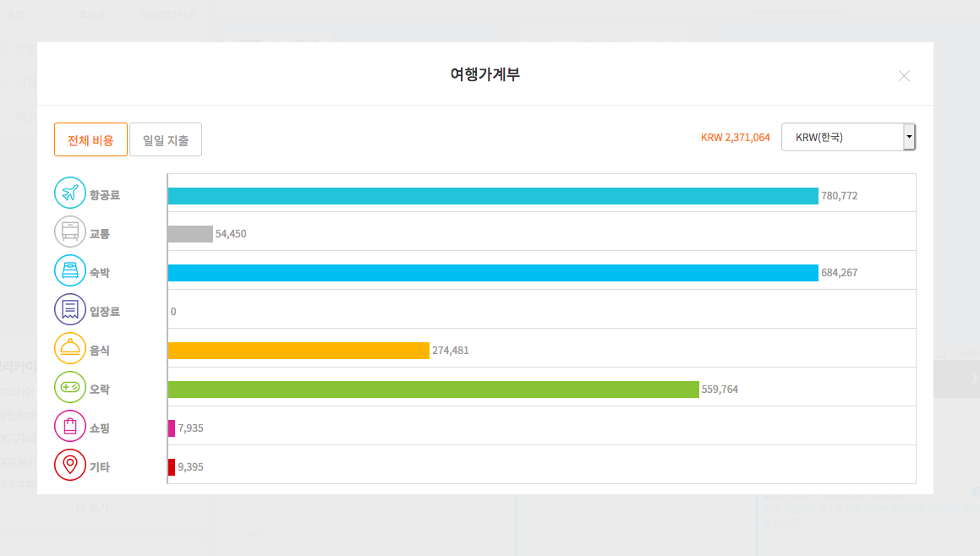Click the KRW 2,371,064 total amount

click(x=735, y=136)
